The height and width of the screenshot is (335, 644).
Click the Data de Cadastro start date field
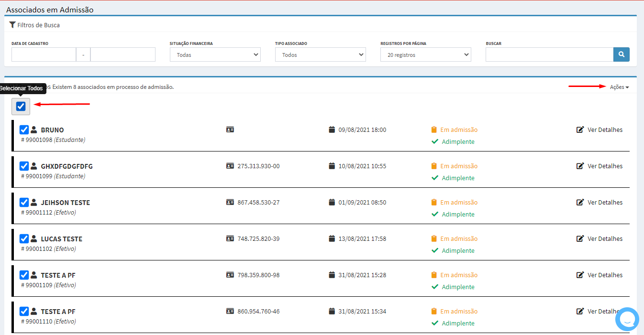tap(44, 54)
